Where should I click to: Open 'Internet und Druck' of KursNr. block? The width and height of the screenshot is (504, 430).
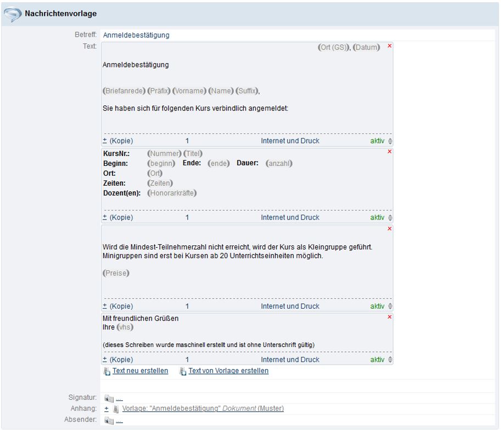[x=290, y=217]
